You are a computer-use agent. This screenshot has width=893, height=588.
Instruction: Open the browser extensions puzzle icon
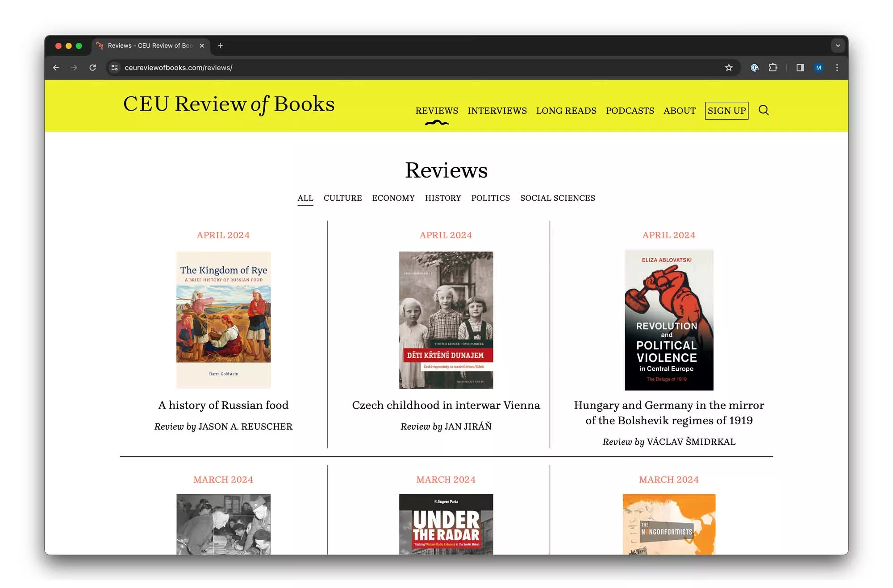[773, 67]
